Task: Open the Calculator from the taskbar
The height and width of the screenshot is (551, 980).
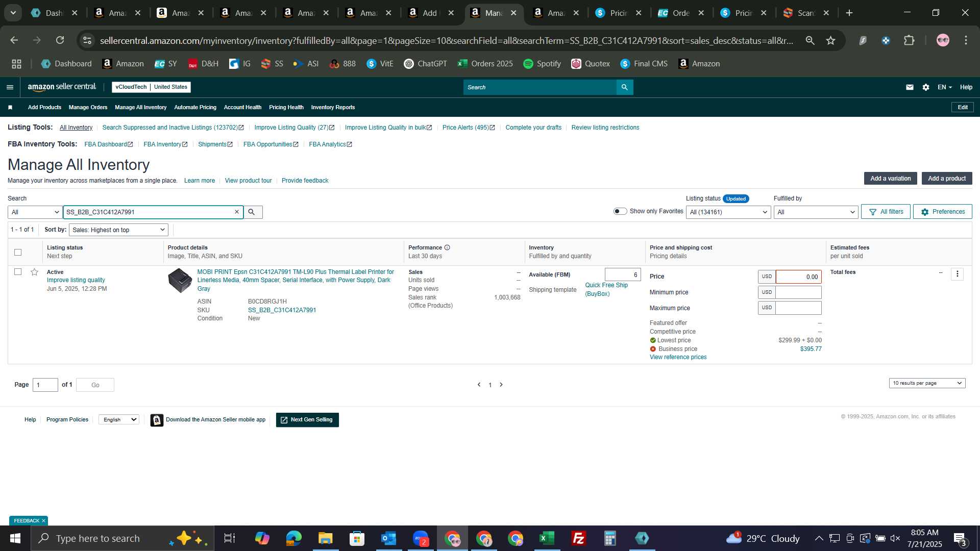Action: click(x=610, y=538)
